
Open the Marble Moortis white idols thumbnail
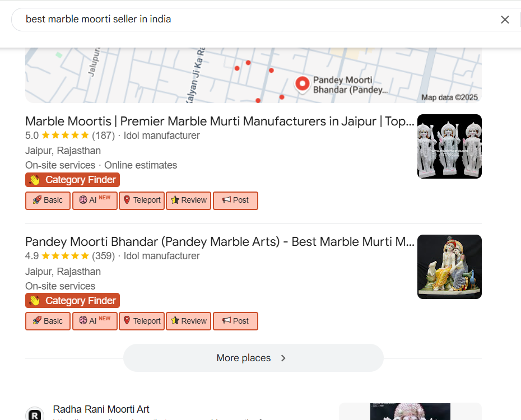click(x=449, y=146)
